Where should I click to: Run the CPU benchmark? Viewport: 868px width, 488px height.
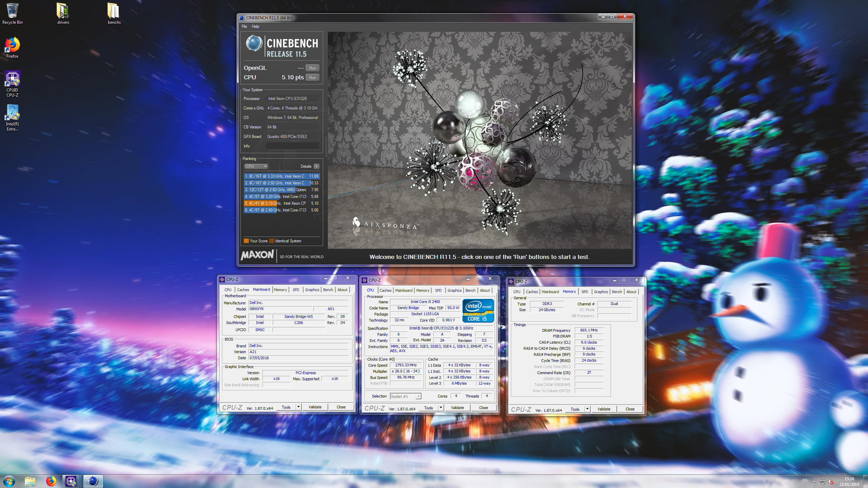click(312, 78)
